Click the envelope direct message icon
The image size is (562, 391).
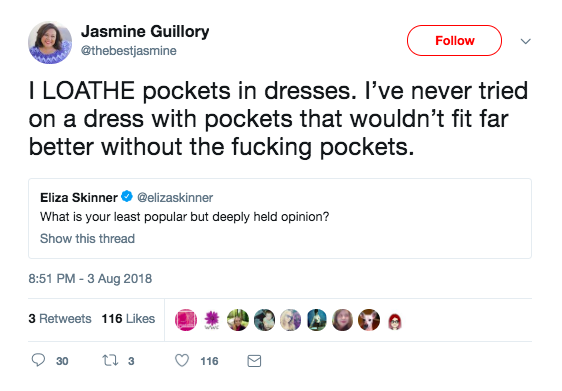tap(254, 361)
